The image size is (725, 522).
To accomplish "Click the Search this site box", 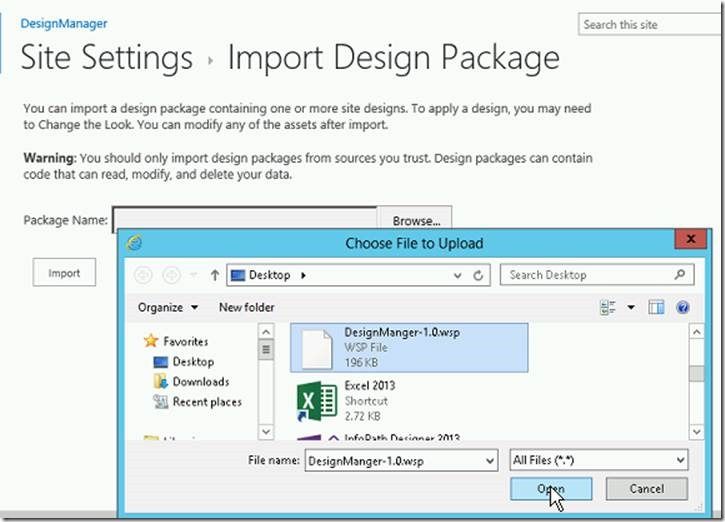I will (650, 25).
